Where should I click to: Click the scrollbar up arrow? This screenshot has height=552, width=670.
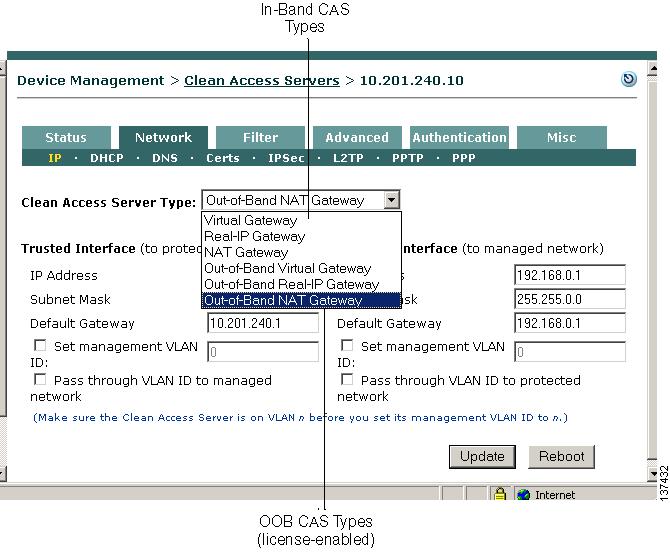click(x=652, y=68)
